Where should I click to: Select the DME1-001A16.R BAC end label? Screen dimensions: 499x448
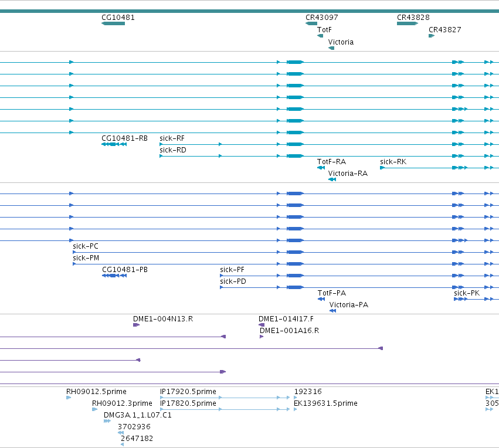pyautogui.click(x=289, y=331)
